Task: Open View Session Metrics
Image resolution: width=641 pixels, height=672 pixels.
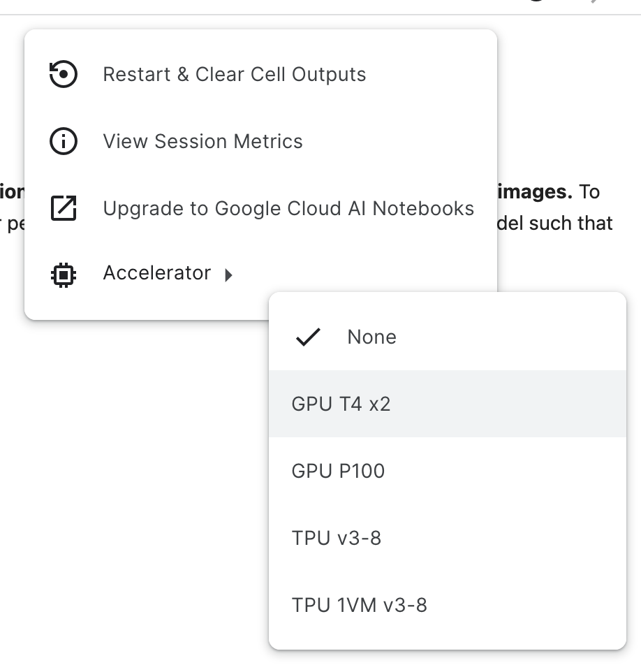Action: [x=260, y=141]
